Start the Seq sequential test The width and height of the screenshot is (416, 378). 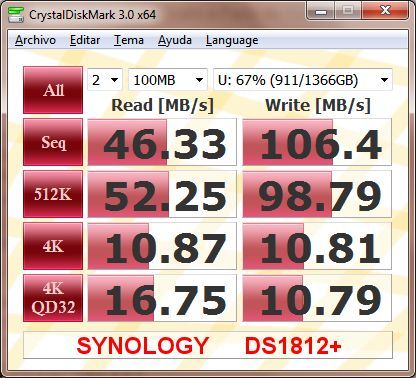[x=53, y=142]
